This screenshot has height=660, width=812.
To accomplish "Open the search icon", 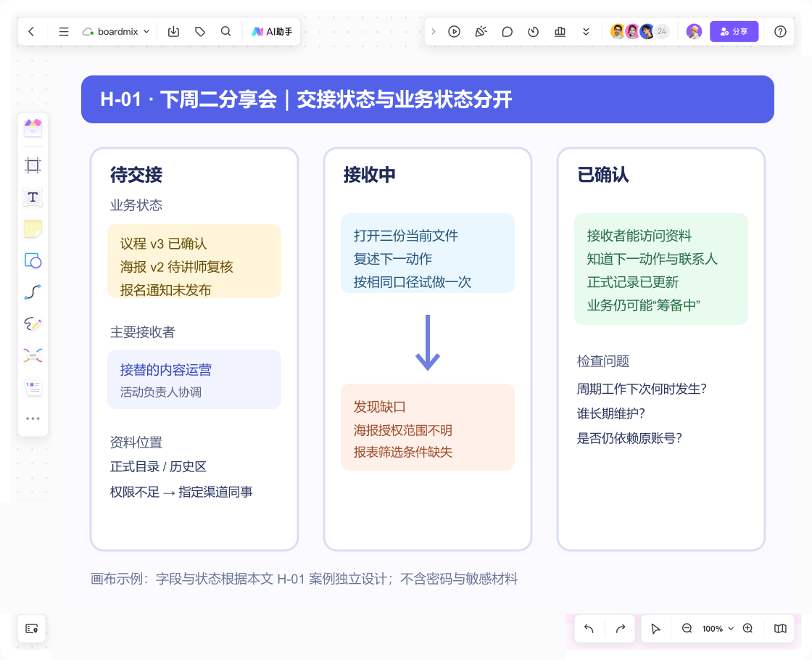I will 225,32.
